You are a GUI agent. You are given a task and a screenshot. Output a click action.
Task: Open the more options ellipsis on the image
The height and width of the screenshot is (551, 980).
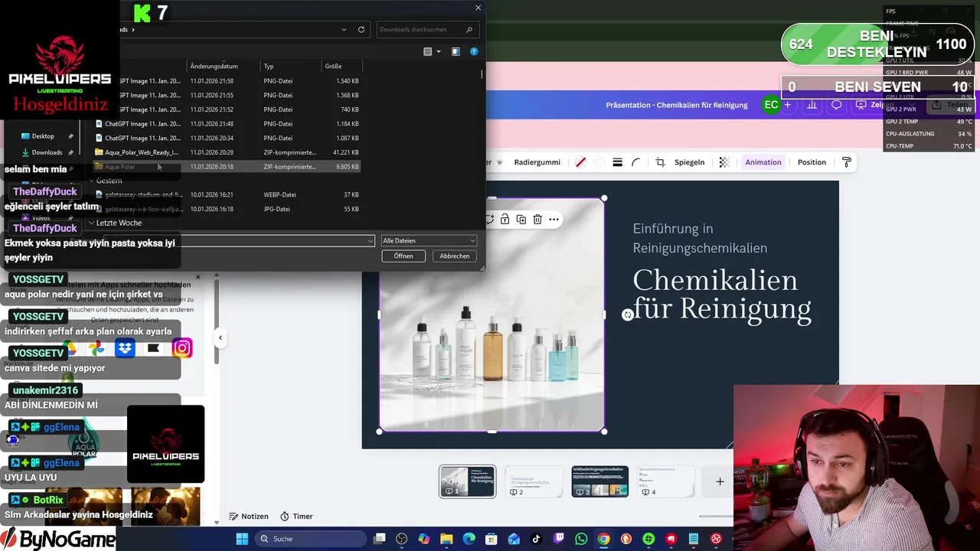coord(554,220)
